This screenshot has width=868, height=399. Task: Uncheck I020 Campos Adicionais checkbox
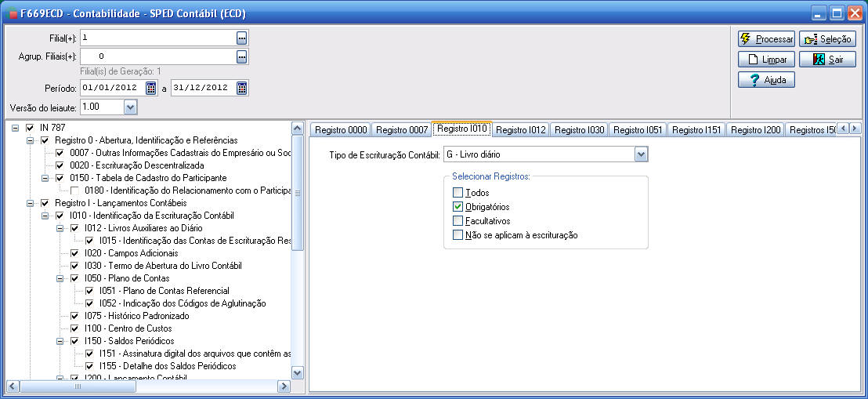point(74,253)
